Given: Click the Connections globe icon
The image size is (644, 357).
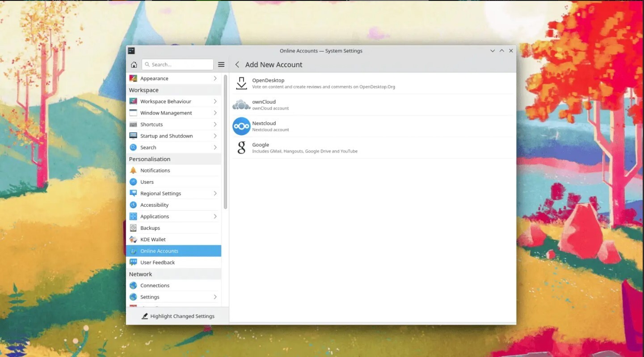Looking at the screenshot, I should 133,285.
